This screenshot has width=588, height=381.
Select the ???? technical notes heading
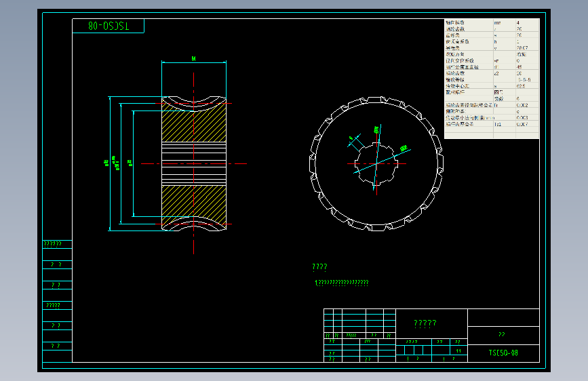(319, 266)
